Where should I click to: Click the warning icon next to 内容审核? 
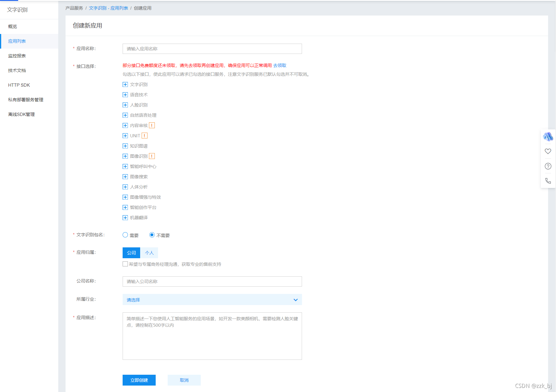click(152, 125)
